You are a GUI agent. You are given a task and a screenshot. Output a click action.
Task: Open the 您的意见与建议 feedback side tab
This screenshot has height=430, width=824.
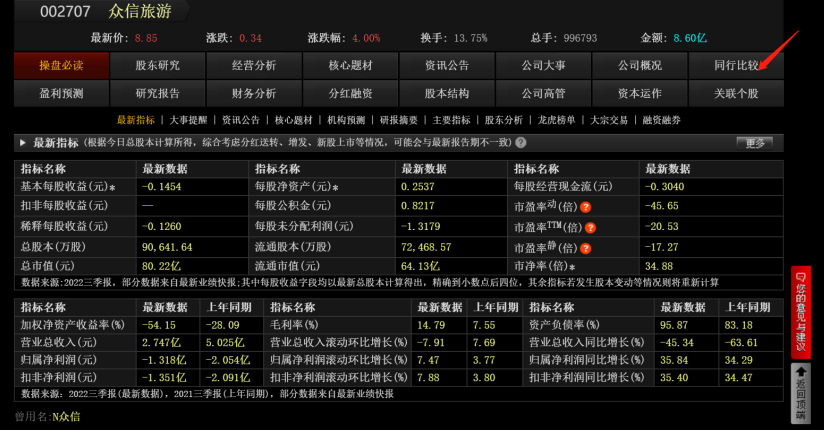coord(800,312)
